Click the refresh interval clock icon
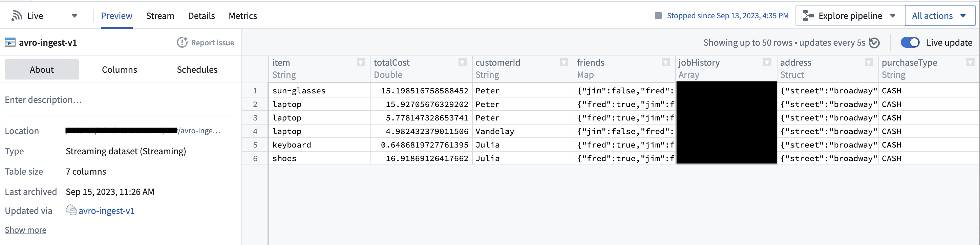The image size is (980, 245). click(x=874, y=43)
